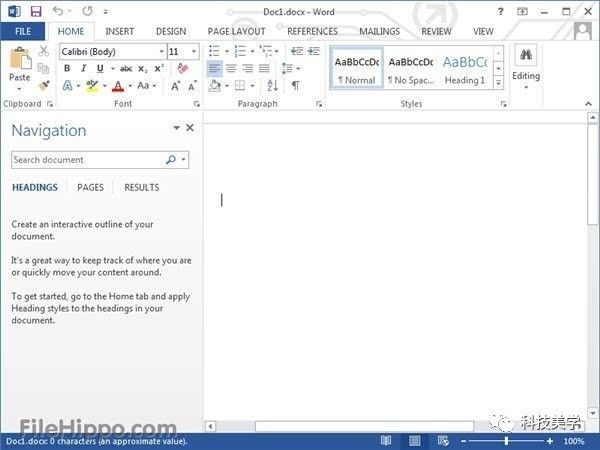Toggle Underline formatting

(100, 68)
